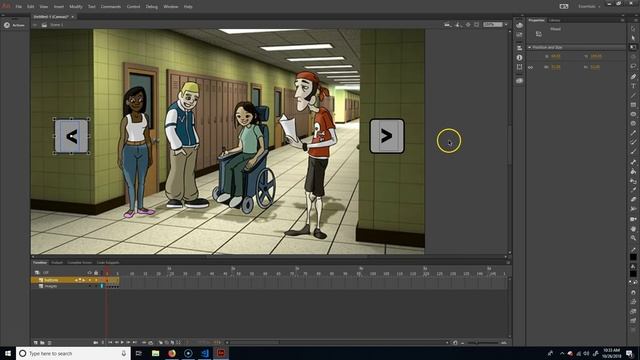Open the Edit Scene dropdown icon
Image resolution: width=640 pixels, height=360 pixels.
(x=448, y=25)
